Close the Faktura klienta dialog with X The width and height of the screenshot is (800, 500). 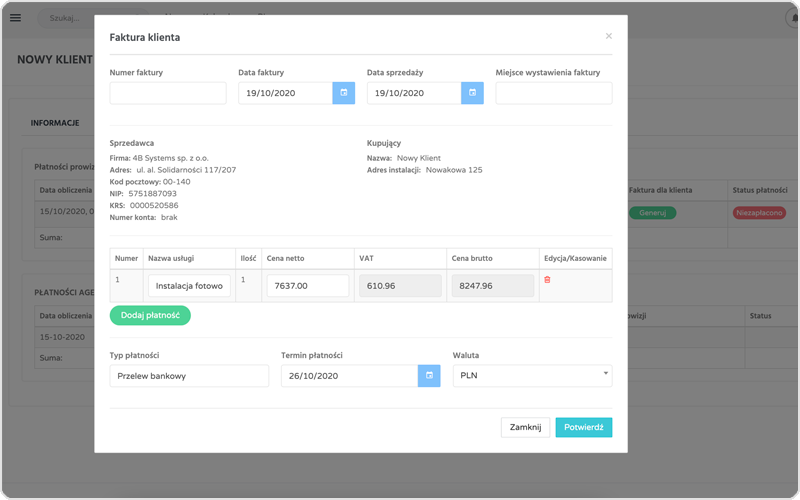pyautogui.click(x=608, y=36)
